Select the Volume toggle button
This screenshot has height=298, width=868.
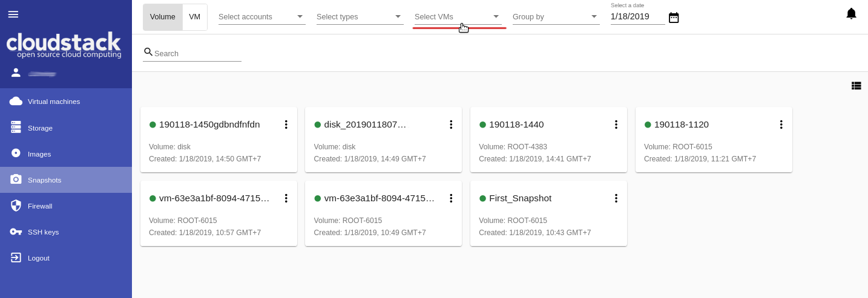162,17
